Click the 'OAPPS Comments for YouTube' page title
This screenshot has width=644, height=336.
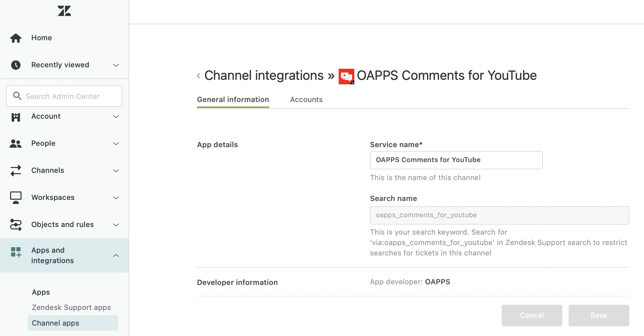pos(447,76)
